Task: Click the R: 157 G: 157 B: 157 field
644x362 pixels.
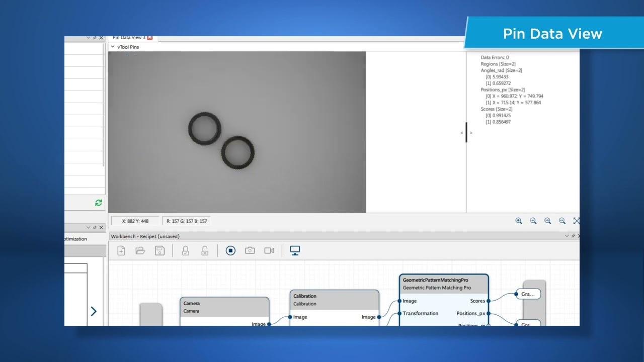Action: tap(187, 221)
